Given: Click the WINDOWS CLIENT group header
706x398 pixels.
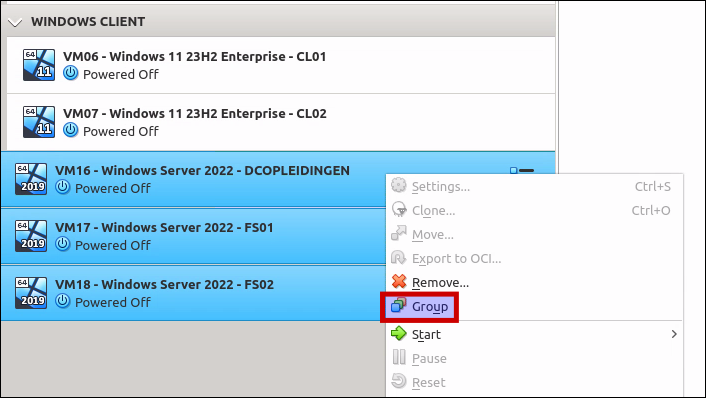Looking at the screenshot, I should pyautogui.click(x=278, y=21).
